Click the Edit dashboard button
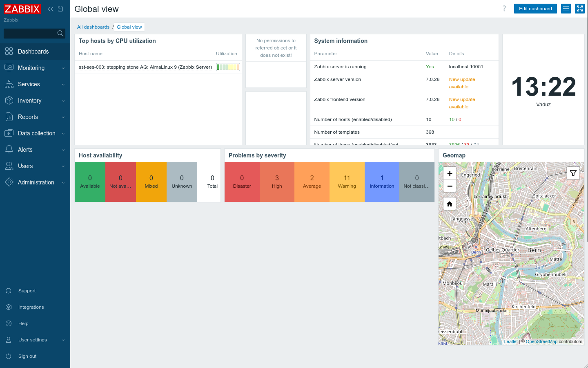Image resolution: width=588 pixels, height=368 pixels. coord(535,9)
